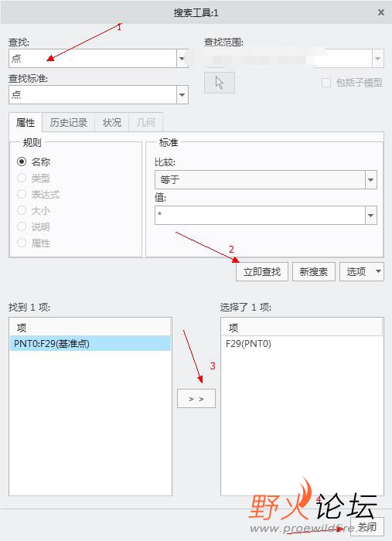392x541 pixels.
Task: Open the 选项 options arrow menu
Action: pos(378,271)
